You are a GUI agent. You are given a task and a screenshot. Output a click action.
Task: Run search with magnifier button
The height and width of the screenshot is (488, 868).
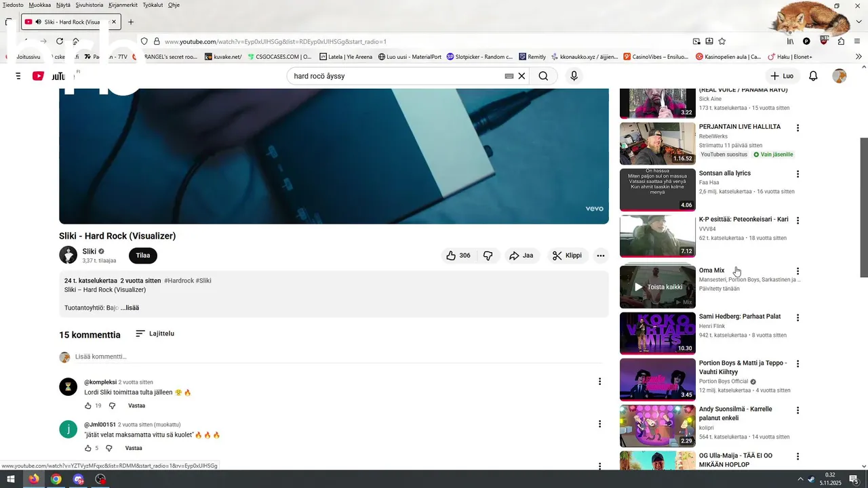click(x=543, y=76)
